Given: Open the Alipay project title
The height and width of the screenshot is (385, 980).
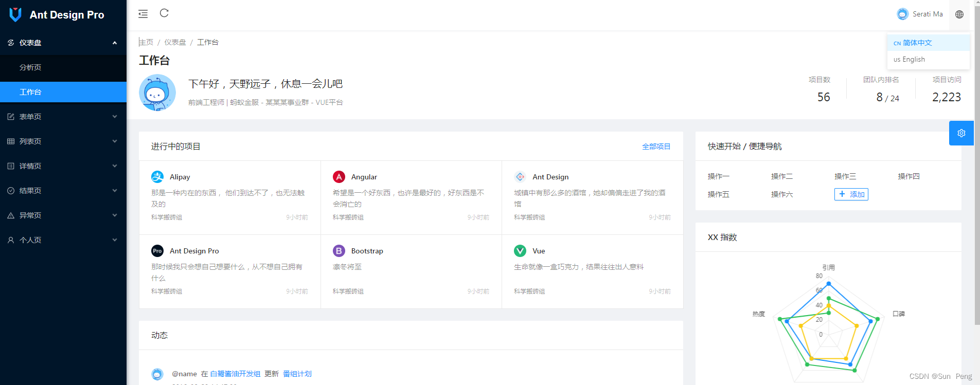Looking at the screenshot, I should click(x=180, y=177).
